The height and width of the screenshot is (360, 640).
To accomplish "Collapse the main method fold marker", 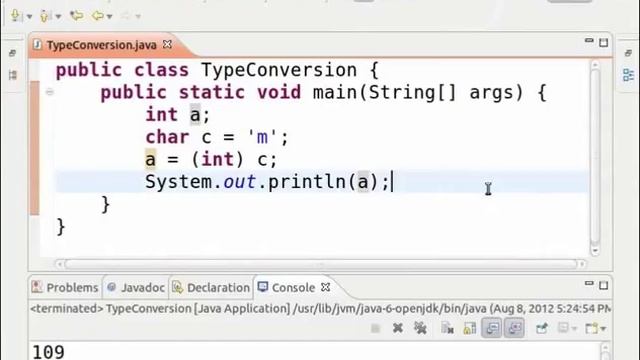I will [50, 92].
